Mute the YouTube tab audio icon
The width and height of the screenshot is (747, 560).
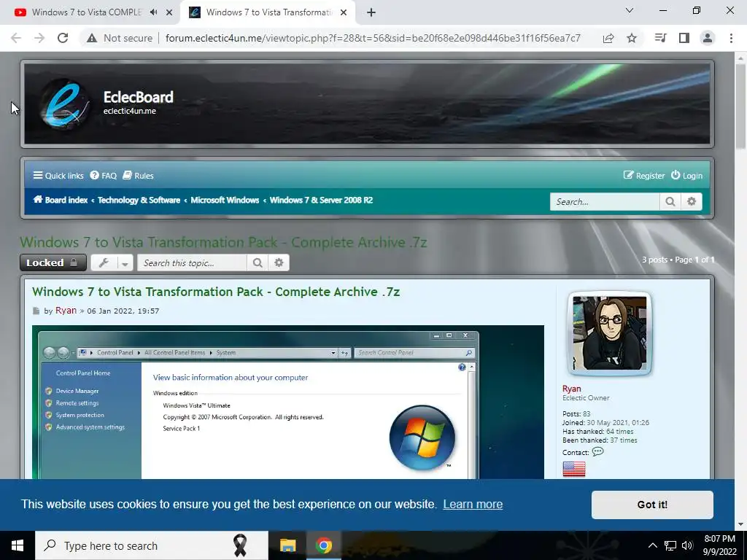(153, 12)
